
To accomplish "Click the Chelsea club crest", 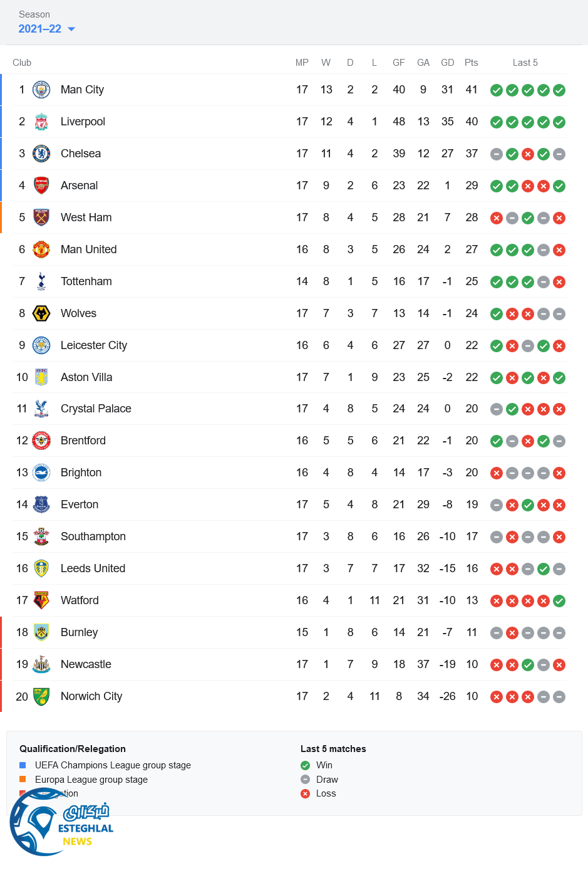I will (41, 154).
